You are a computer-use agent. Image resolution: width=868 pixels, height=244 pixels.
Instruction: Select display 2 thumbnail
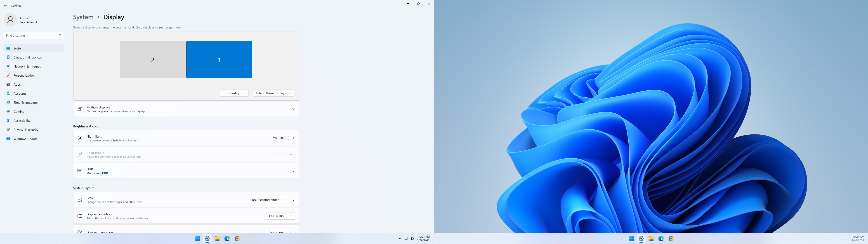click(x=153, y=60)
